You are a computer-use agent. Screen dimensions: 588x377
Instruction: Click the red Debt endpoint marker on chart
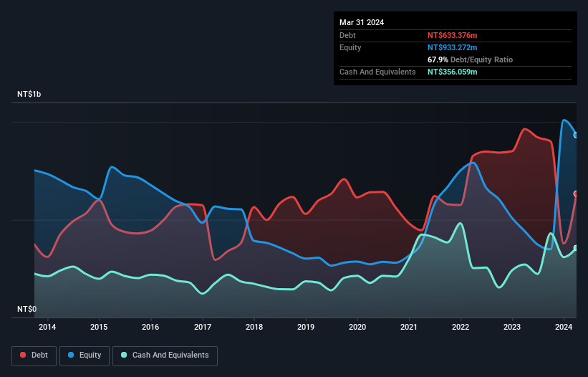[x=576, y=194]
